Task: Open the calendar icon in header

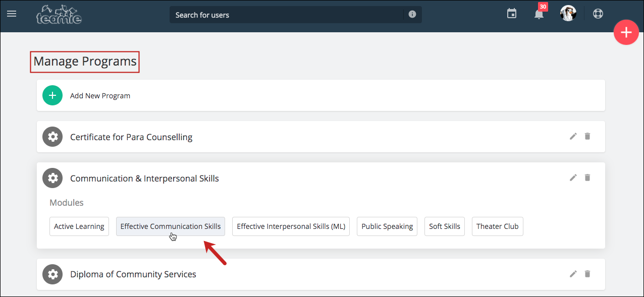Action: 512,14
